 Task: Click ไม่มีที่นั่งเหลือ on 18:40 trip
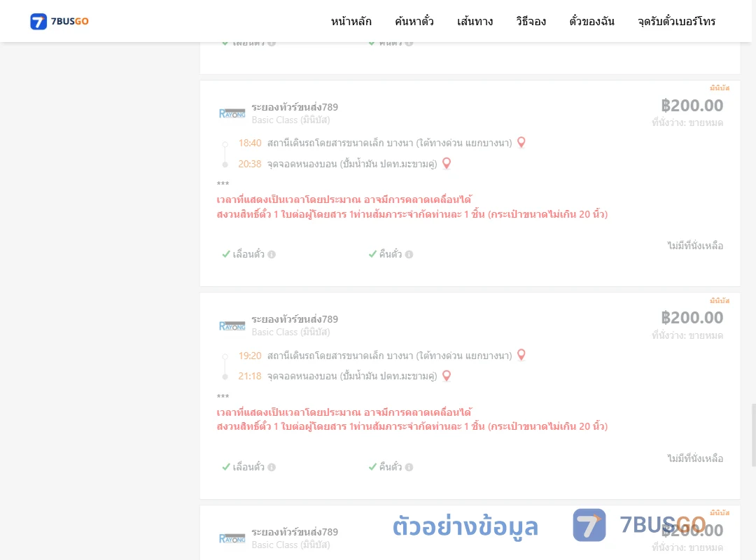[695, 246]
